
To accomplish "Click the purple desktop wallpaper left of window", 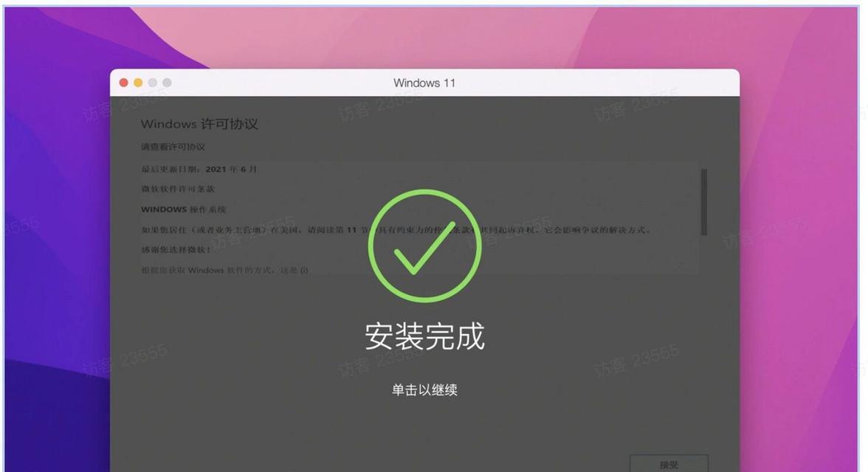I will pyautogui.click(x=55, y=249).
